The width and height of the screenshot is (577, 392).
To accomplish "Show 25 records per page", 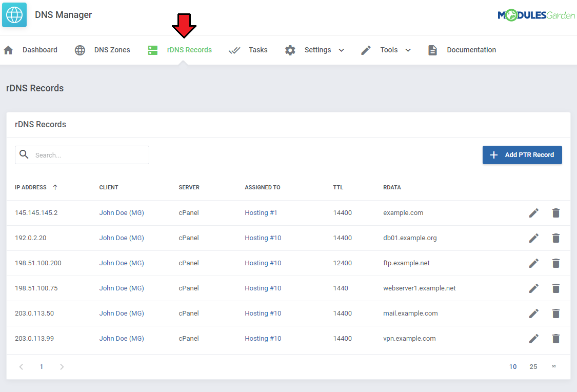I will [533, 367].
